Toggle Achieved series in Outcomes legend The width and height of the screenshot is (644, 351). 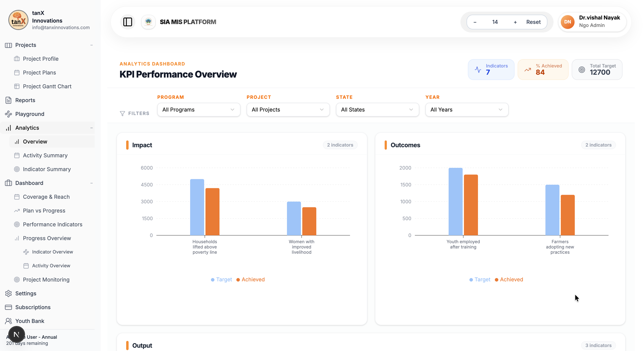point(509,280)
